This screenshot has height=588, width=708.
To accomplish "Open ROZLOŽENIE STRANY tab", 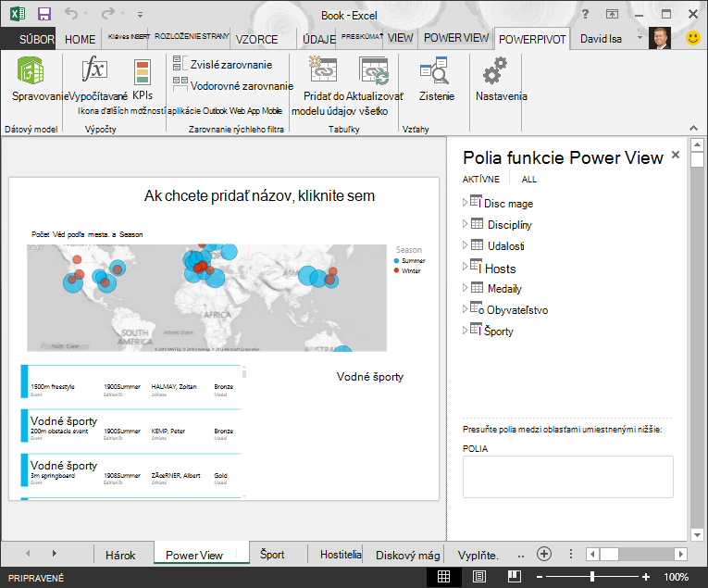I will (192, 36).
